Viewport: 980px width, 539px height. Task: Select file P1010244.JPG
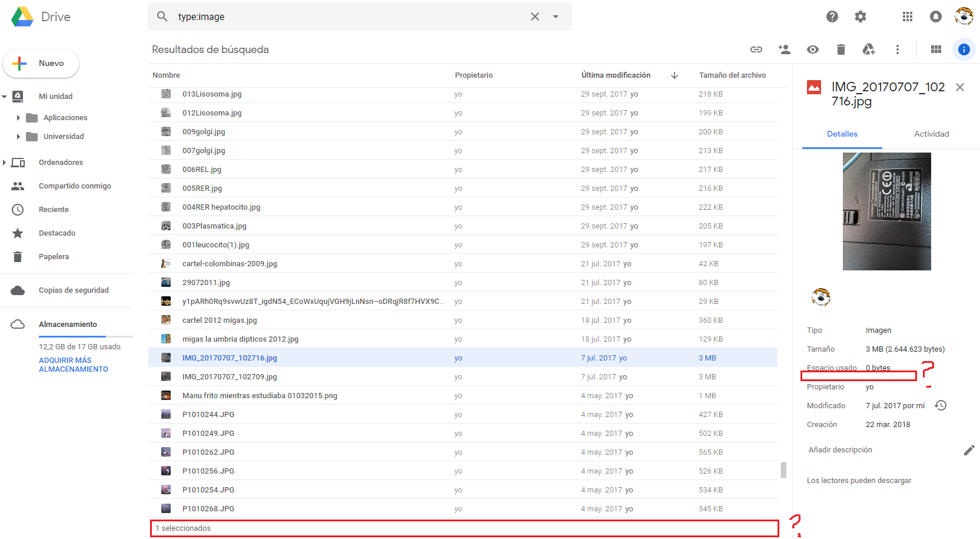coord(463,415)
